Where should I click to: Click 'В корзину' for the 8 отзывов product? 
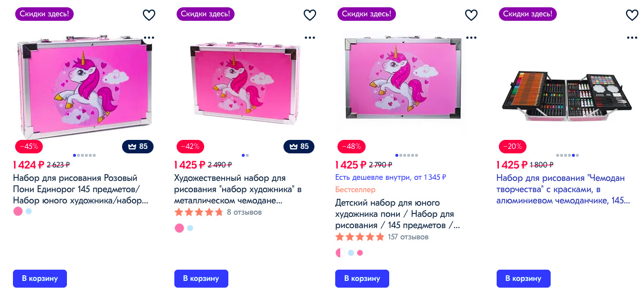(x=201, y=278)
